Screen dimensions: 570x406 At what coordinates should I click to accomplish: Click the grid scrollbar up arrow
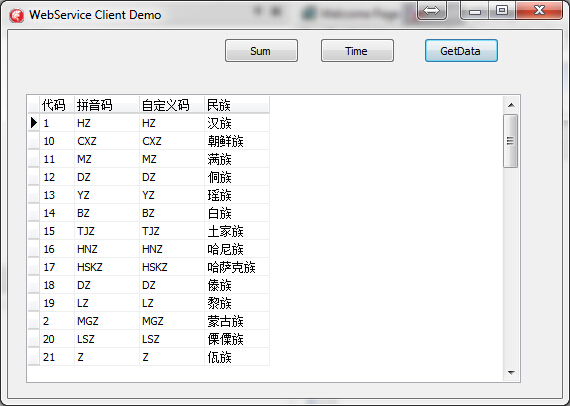coord(511,105)
